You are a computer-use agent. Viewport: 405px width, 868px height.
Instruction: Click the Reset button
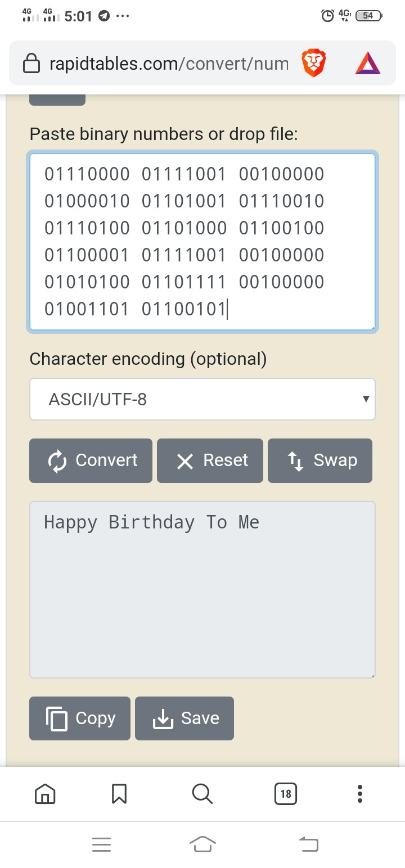click(x=210, y=460)
